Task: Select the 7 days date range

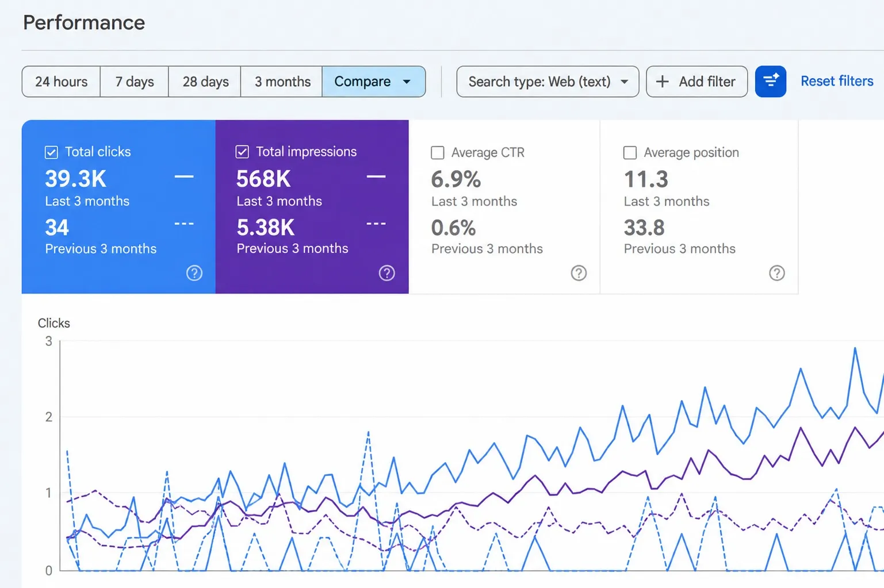Action: [135, 82]
